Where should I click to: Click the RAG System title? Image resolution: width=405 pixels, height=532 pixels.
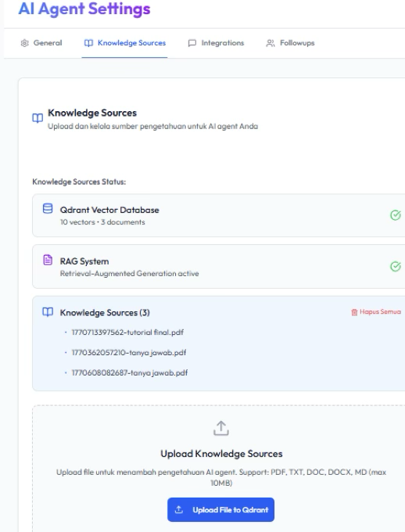(84, 261)
